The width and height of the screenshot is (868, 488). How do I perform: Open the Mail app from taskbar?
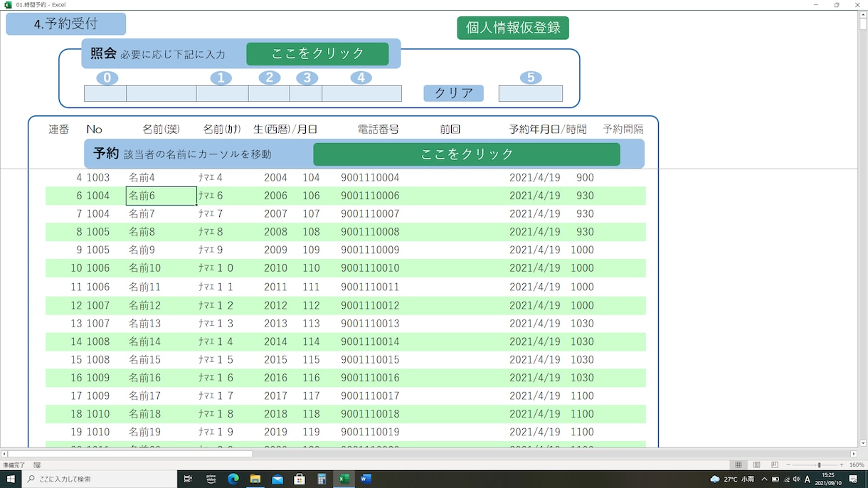click(x=277, y=479)
